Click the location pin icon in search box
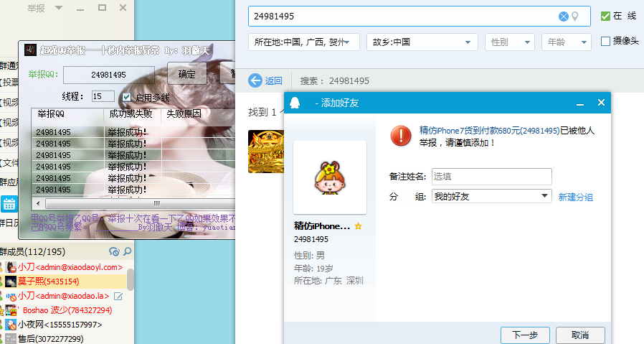This screenshot has width=644, height=344. (574, 17)
